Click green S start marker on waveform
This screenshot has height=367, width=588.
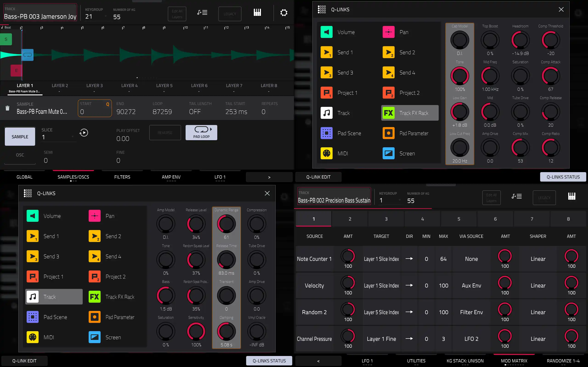(6, 39)
